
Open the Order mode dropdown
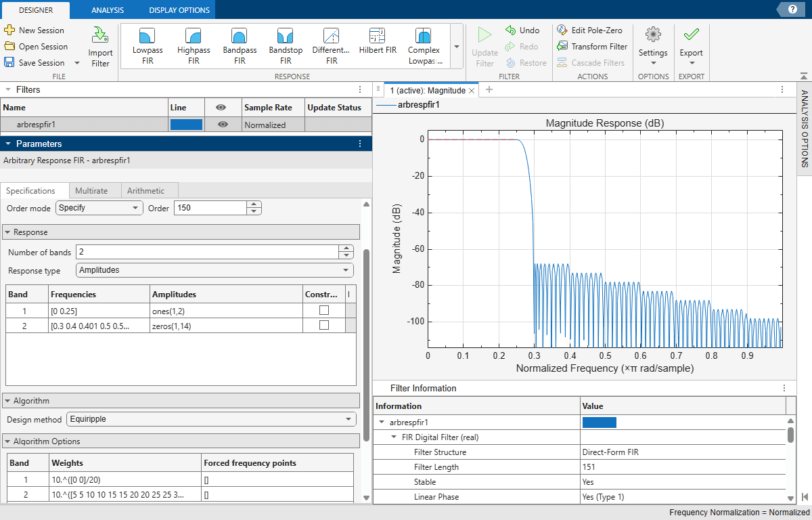[99, 208]
